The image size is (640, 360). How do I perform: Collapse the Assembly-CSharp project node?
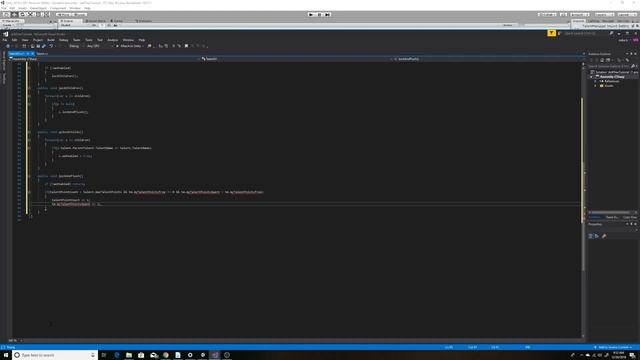[x=591, y=76]
